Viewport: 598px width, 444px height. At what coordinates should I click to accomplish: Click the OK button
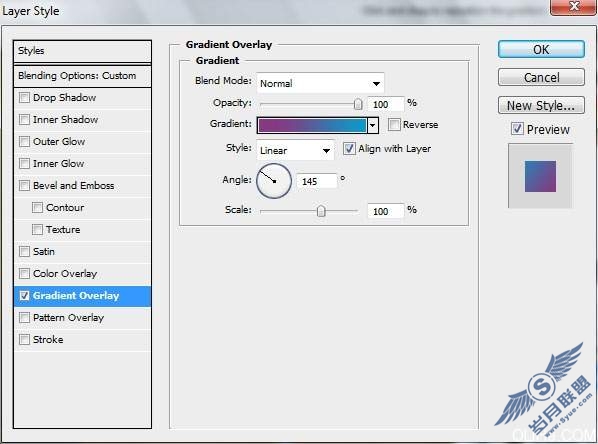[541, 49]
